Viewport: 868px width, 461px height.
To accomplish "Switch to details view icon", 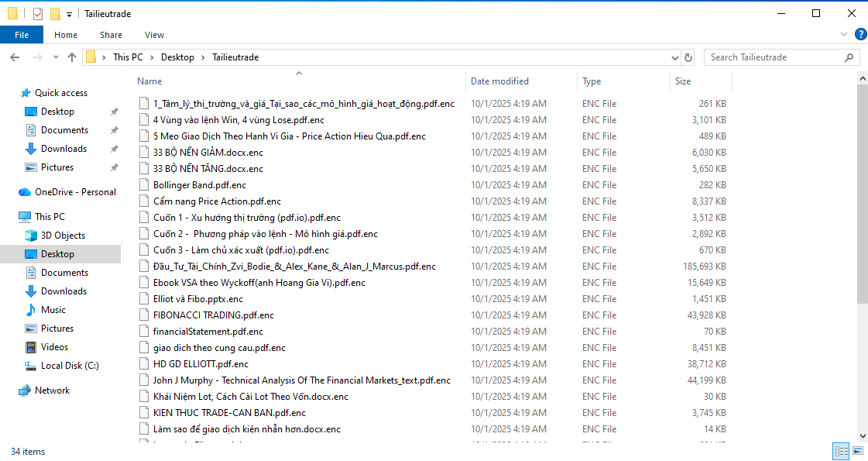I will click(841, 451).
